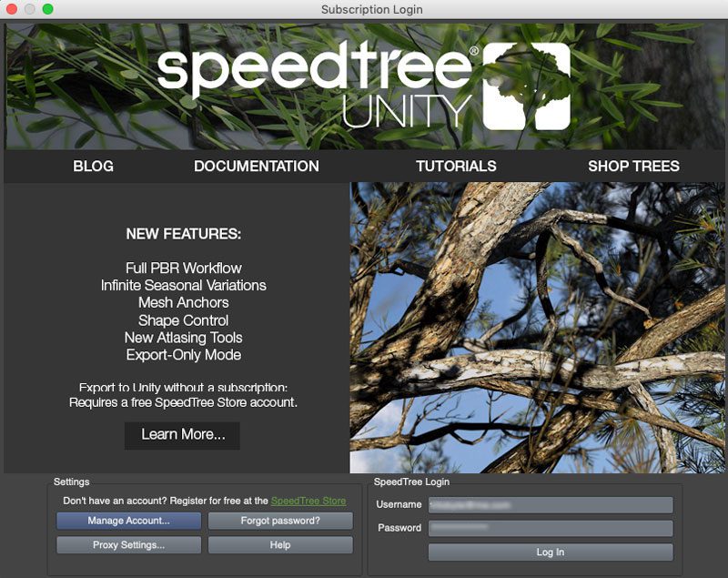Click the SpeedTree leaf logo icon

[527, 86]
